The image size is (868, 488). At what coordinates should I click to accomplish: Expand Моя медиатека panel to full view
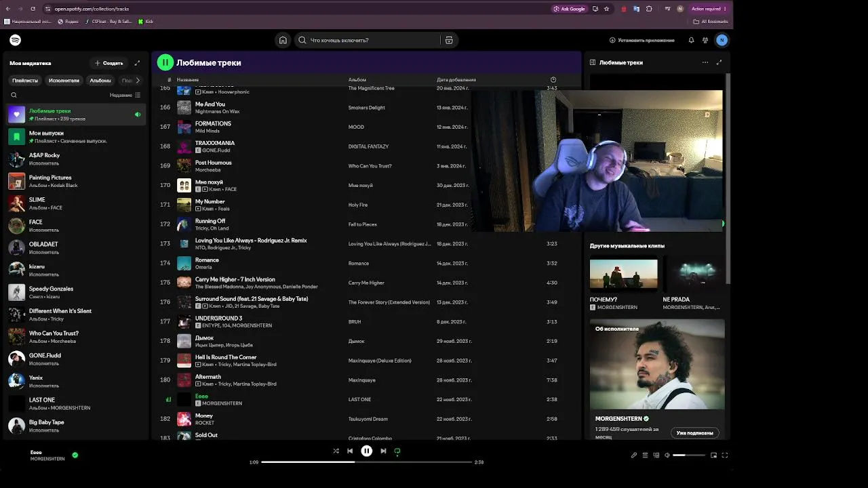pos(137,63)
